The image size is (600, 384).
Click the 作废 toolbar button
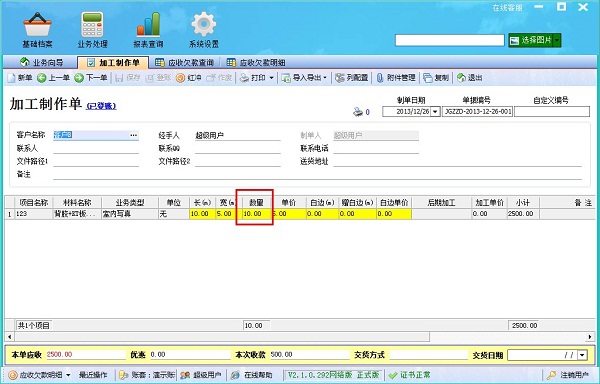pos(219,78)
